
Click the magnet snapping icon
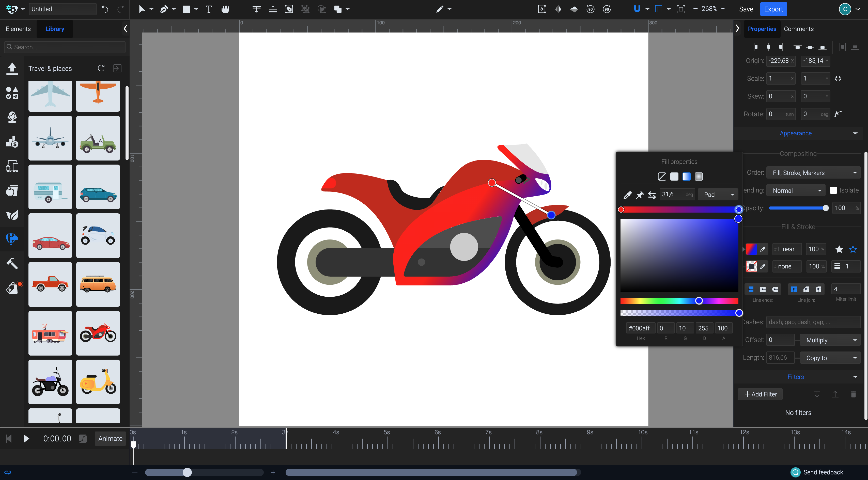click(637, 9)
